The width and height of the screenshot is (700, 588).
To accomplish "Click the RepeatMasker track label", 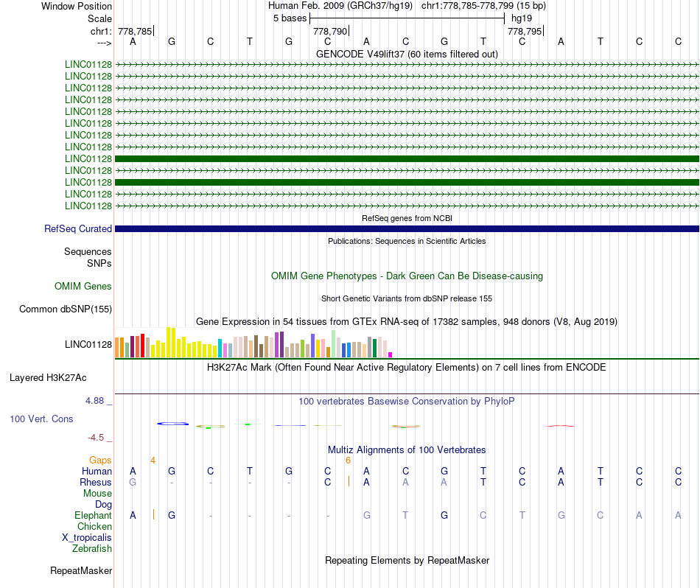I will point(81,570).
